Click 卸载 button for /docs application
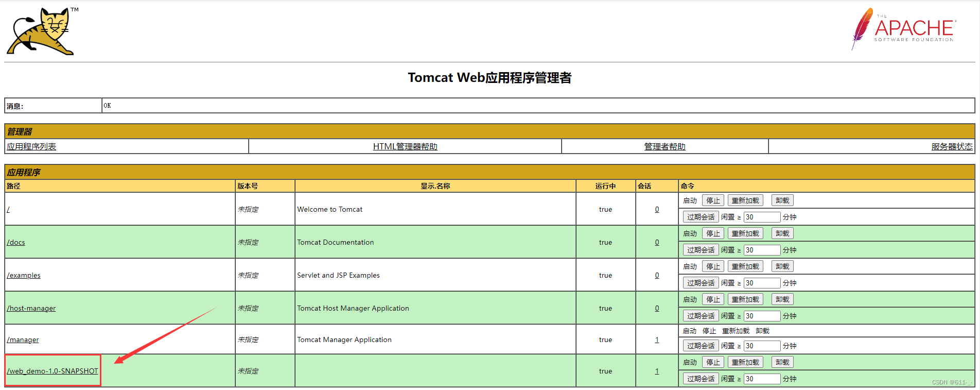980x390 pixels. 782,233
